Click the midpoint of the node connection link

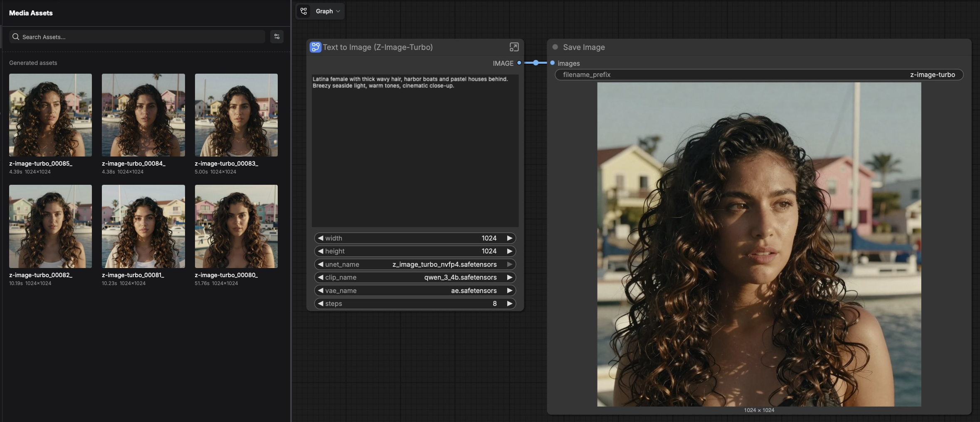point(536,63)
